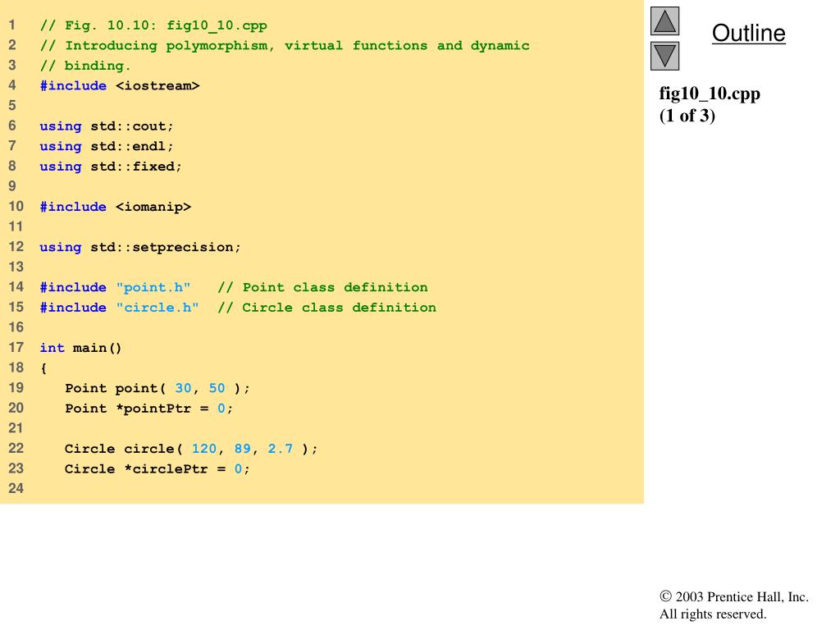Click the "Point *pointPtr = 0;" line
The width and height of the screenshot is (840, 630).
click(149, 409)
